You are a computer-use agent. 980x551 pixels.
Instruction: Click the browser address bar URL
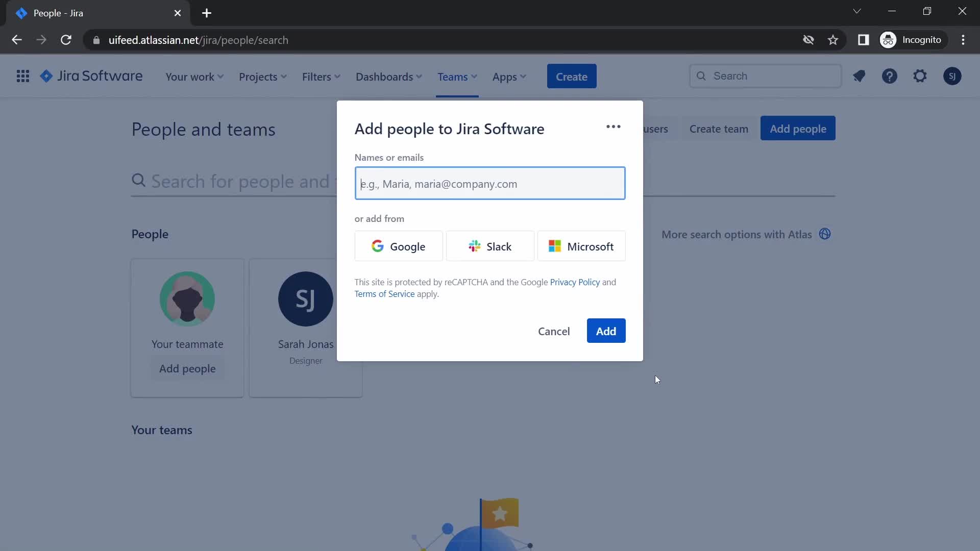click(198, 40)
